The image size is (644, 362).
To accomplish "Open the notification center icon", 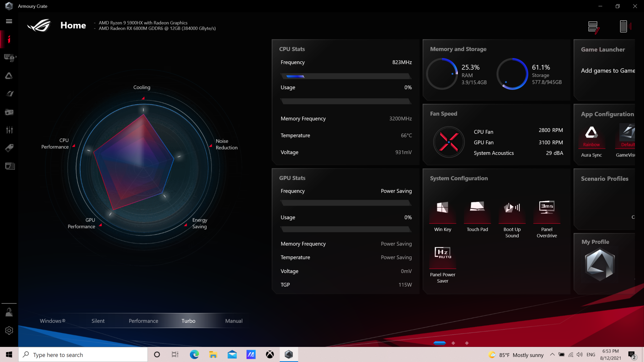I will [x=632, y=355].
